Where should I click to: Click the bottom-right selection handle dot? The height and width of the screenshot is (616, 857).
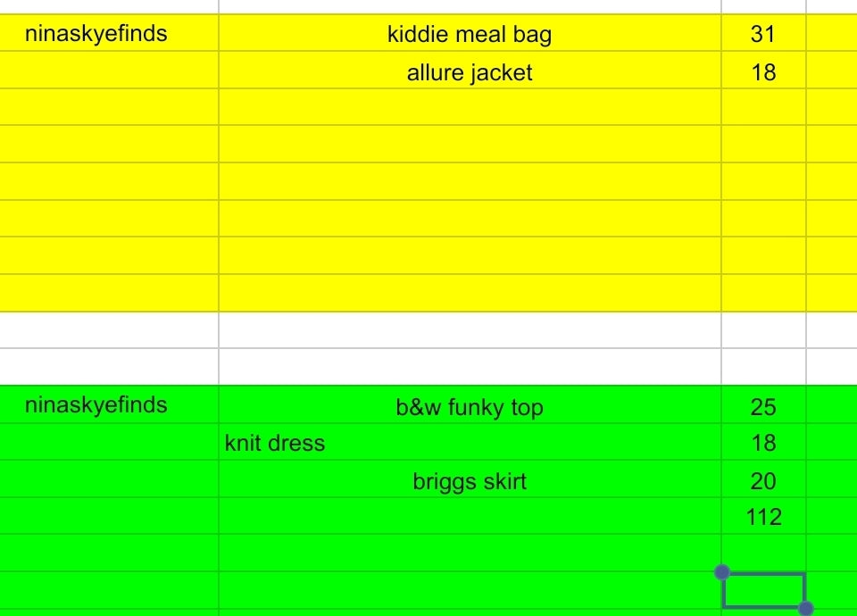pyautogui.click(x=805, y=608)
